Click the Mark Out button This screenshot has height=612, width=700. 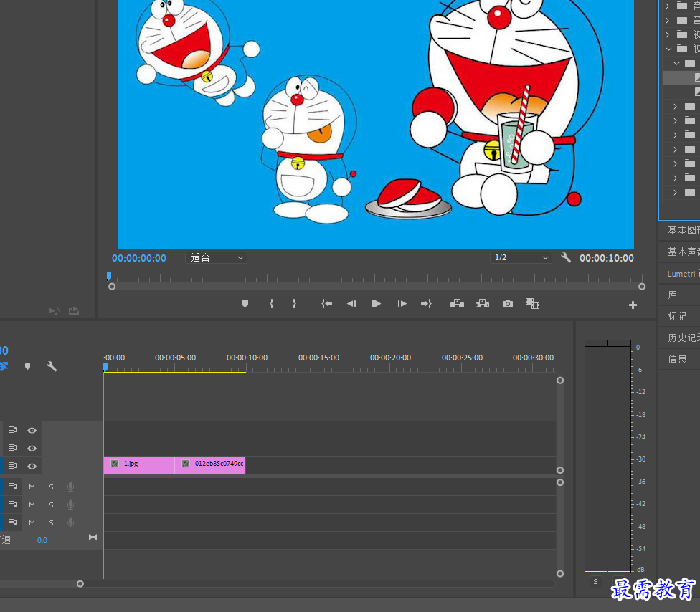coord(294,304)
